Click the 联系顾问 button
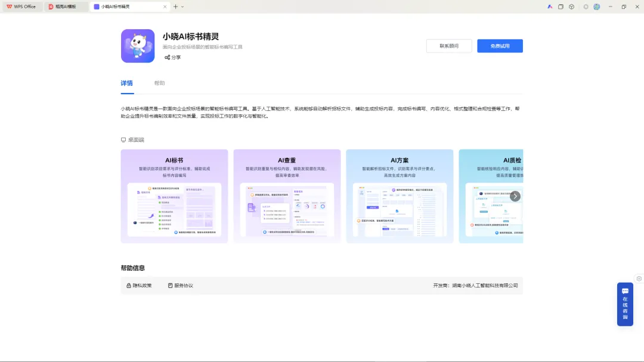The image size is (644, 362). click(449, 46)
